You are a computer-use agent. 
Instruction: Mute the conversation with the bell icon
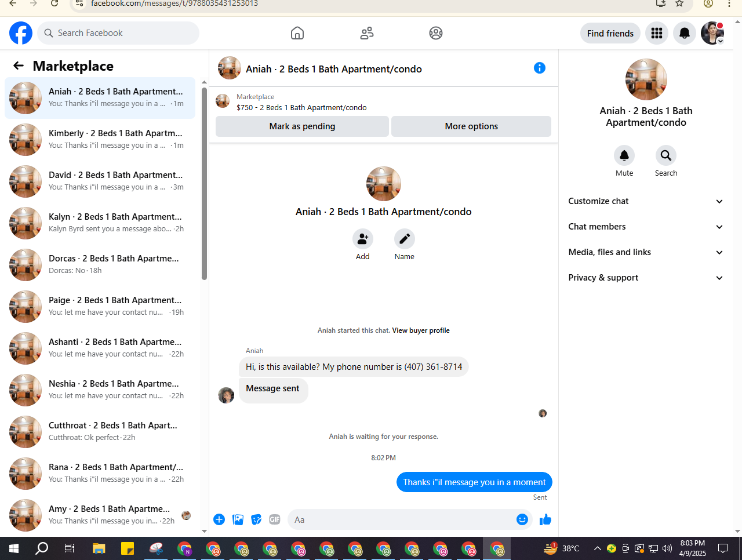click(x=624, y=155)
